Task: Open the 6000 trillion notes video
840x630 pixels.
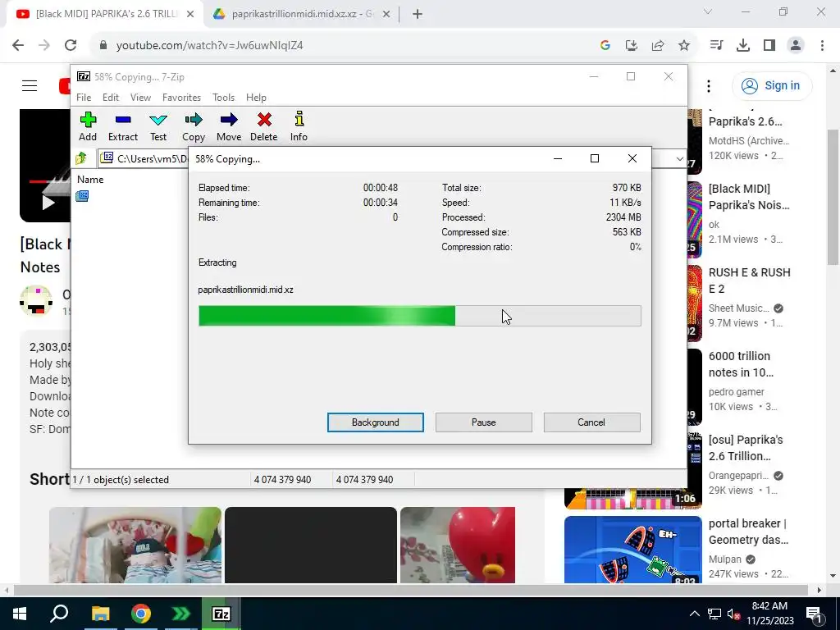Action: [x=741, y=364]
